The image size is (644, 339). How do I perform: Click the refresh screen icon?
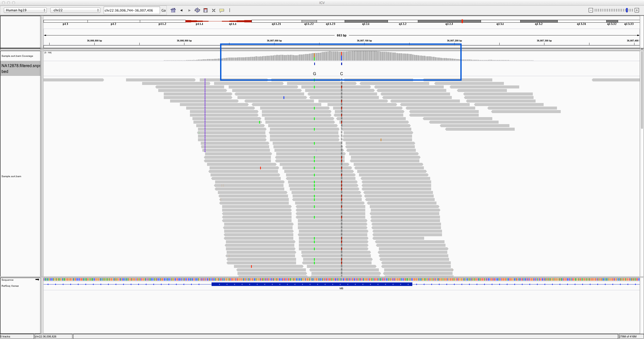[x=197, y=10]
